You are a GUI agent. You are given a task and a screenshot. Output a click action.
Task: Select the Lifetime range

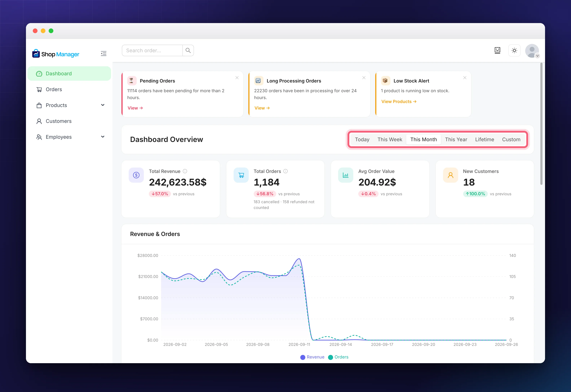(484, 139)
